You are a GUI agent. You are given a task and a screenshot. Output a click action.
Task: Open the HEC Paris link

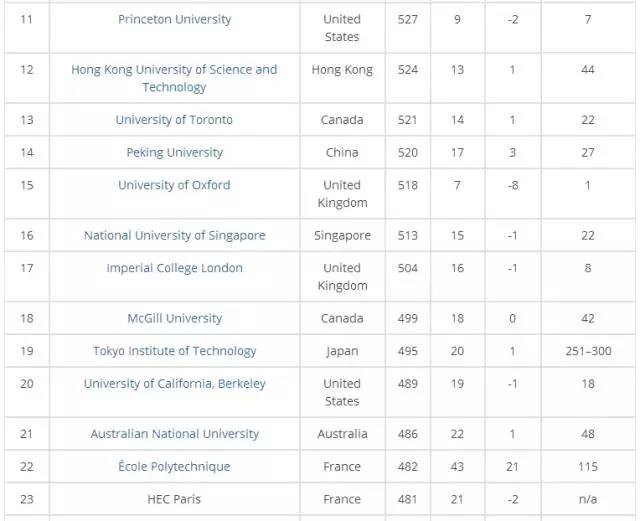pos(174,499)
